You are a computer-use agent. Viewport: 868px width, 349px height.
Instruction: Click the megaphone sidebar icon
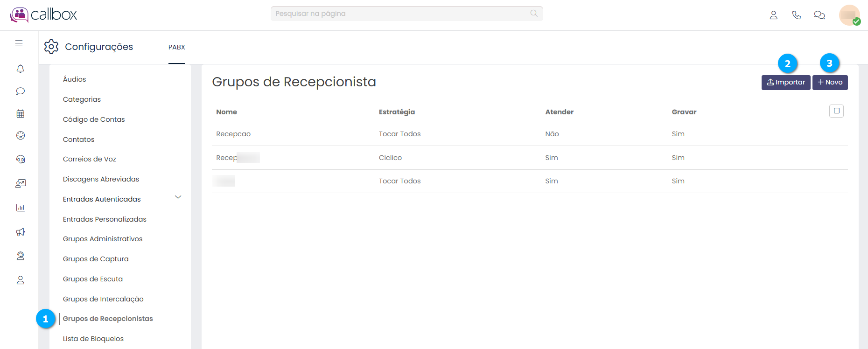[20, 232]
